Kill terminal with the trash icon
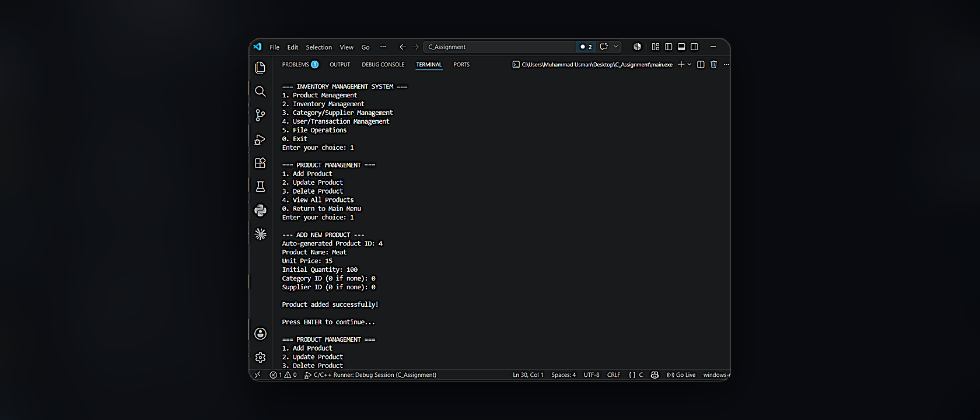The image size is (980, 420). click(713, 64)
